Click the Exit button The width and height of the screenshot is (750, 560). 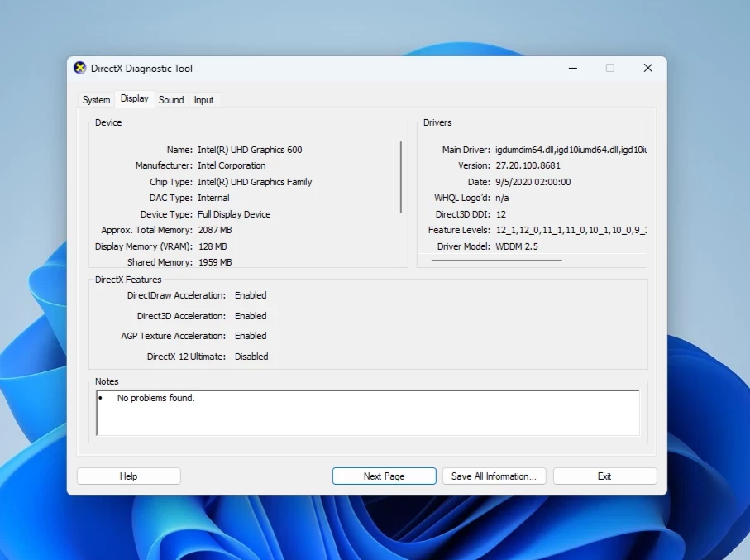604,476
